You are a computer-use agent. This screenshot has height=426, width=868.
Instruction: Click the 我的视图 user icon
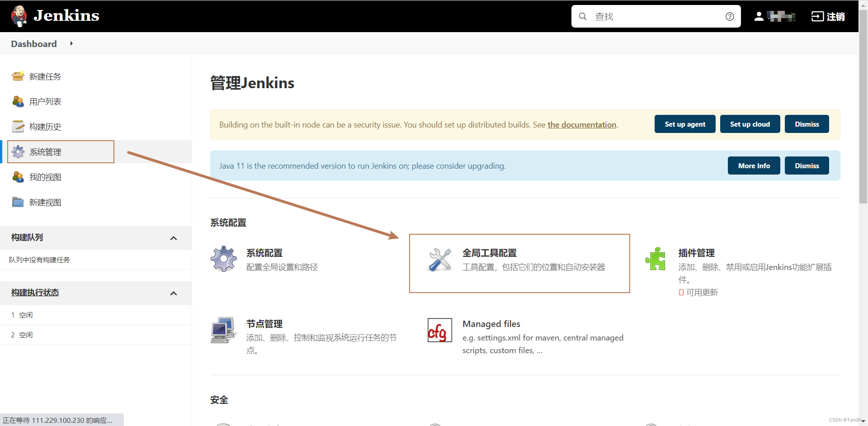(18, 177)
